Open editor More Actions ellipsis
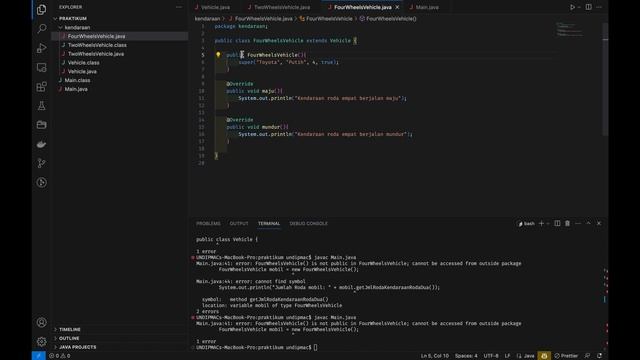640x360 pixels. click(x=599, y=7)
